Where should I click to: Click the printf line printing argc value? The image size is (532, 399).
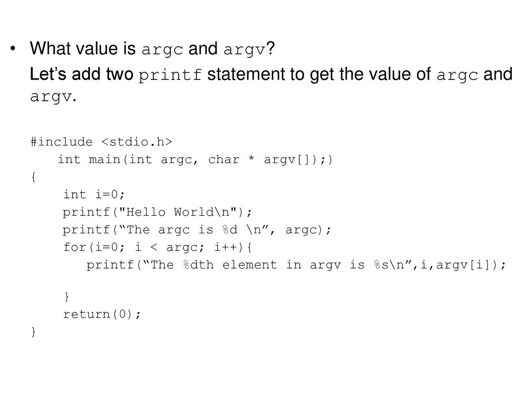(x=197, y=230)
